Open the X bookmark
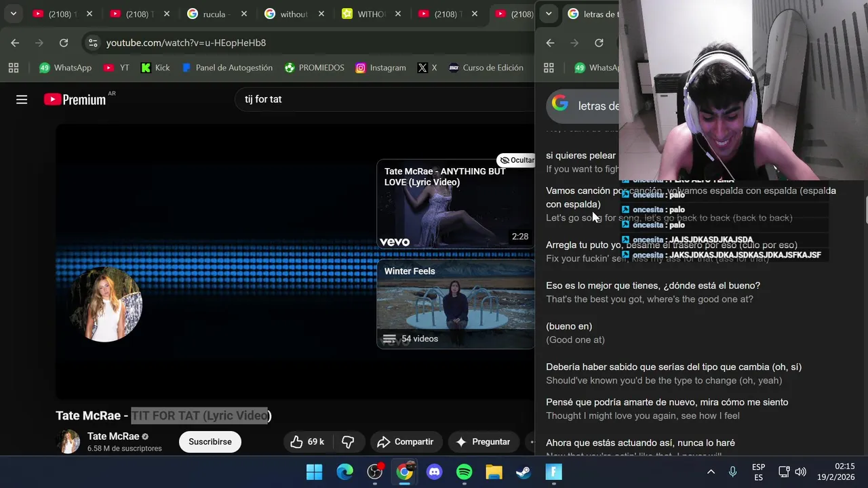868x488 pixels. pos(427,68)
